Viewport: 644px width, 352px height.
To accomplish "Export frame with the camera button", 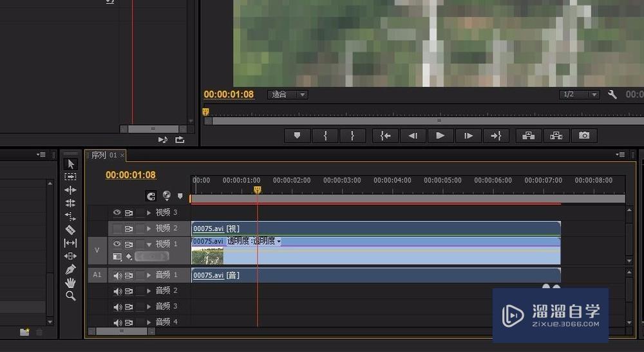I will click(584, 135).
